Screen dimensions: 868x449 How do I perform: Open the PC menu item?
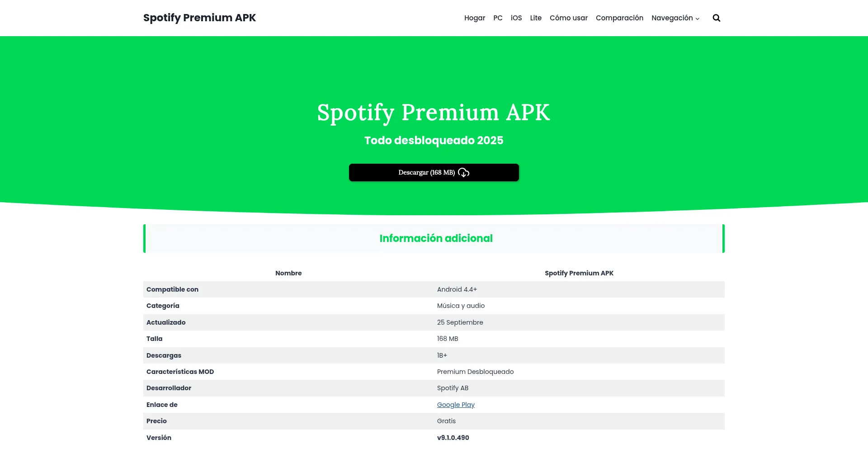(498, 18)
